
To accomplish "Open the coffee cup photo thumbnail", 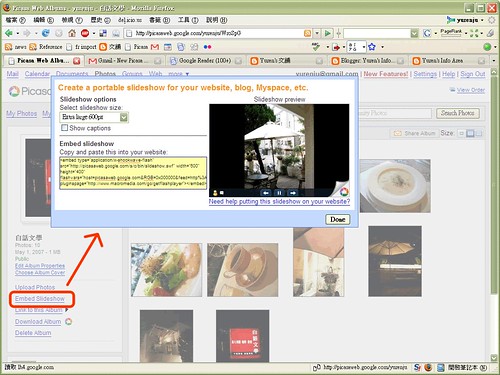I will pyautogui.click(x=243, y=270).
